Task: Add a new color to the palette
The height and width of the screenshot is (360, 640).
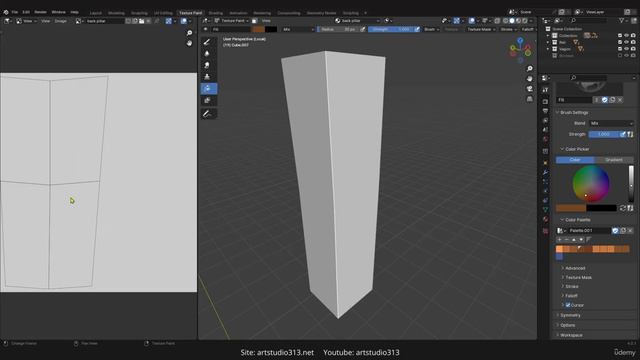Action: (559, 240)
